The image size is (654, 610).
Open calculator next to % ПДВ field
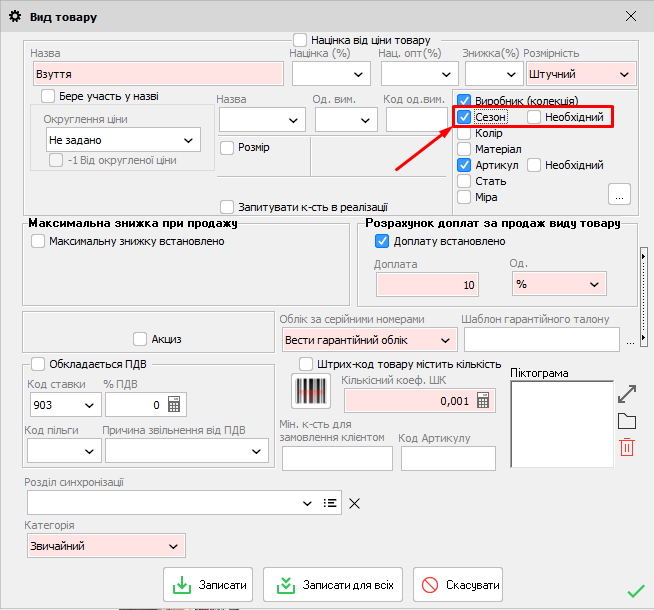tap(174, 405)
